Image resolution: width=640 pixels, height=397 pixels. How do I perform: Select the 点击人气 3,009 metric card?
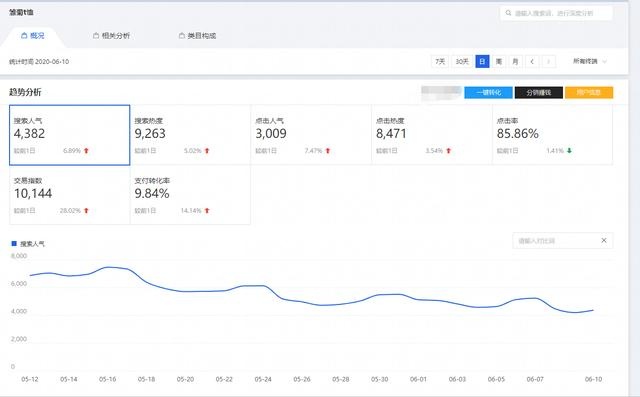311,135
